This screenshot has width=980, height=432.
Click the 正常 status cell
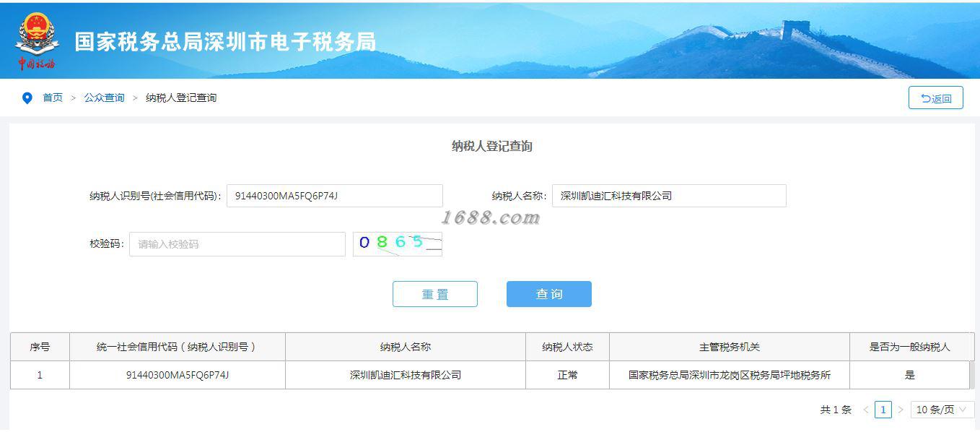[567, 375]
